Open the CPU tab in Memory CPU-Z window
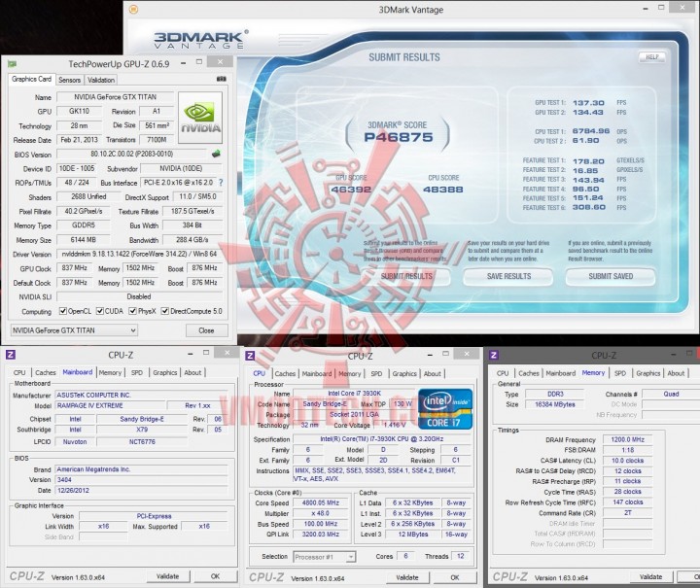700x588 pixels. pos(503,373)
